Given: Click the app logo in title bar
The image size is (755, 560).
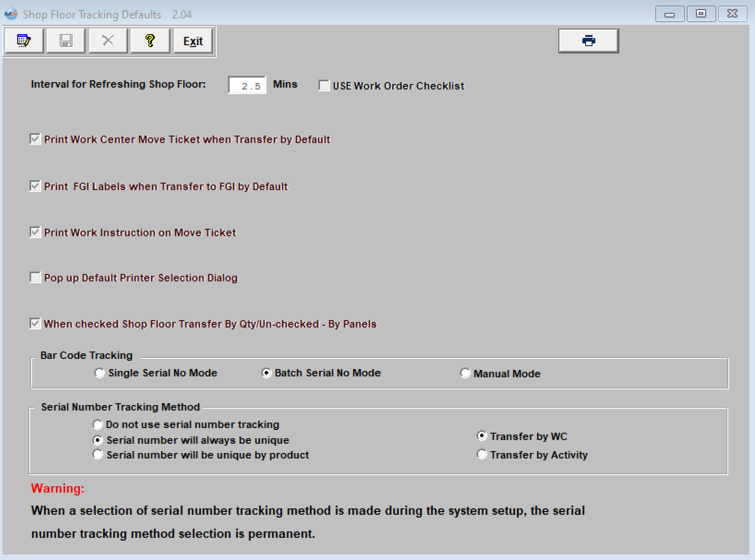Looking at the screenshot, I should tap(11, 14).
